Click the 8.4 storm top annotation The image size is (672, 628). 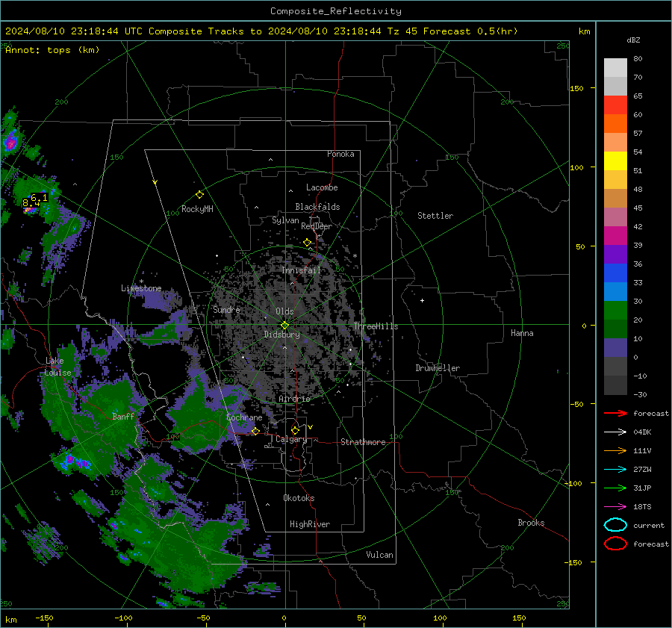(31, 203)
